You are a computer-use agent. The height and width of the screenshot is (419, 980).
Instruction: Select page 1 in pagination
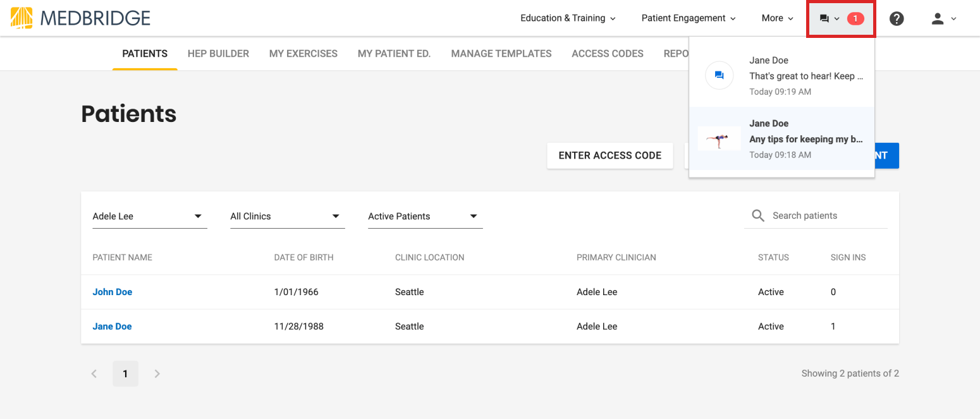click(x=125, y=373)
